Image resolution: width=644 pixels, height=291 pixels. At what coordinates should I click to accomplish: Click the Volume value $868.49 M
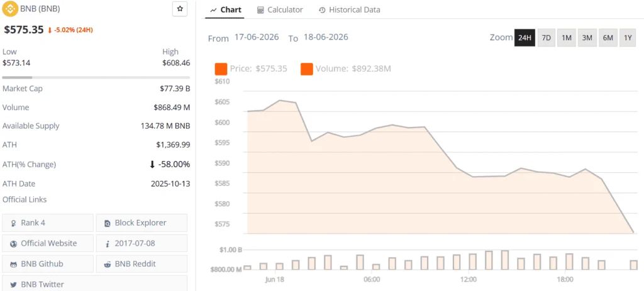[x=172, y=107]
